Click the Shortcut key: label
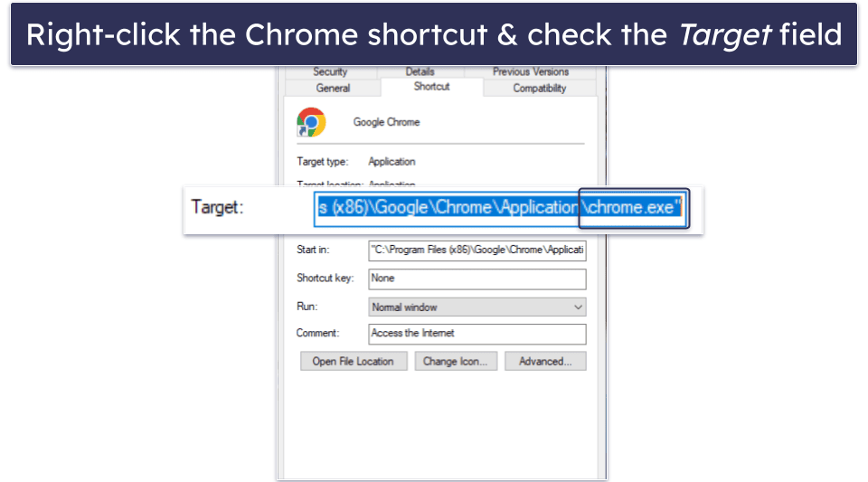Viewport: 868px width, 482px height. pyautogui.click(x=325, y=278)
